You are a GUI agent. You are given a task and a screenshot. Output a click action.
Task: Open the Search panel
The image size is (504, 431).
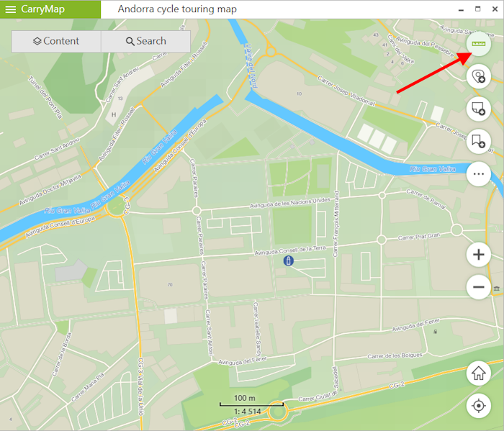pyautogui.click(x=146, y=41)
